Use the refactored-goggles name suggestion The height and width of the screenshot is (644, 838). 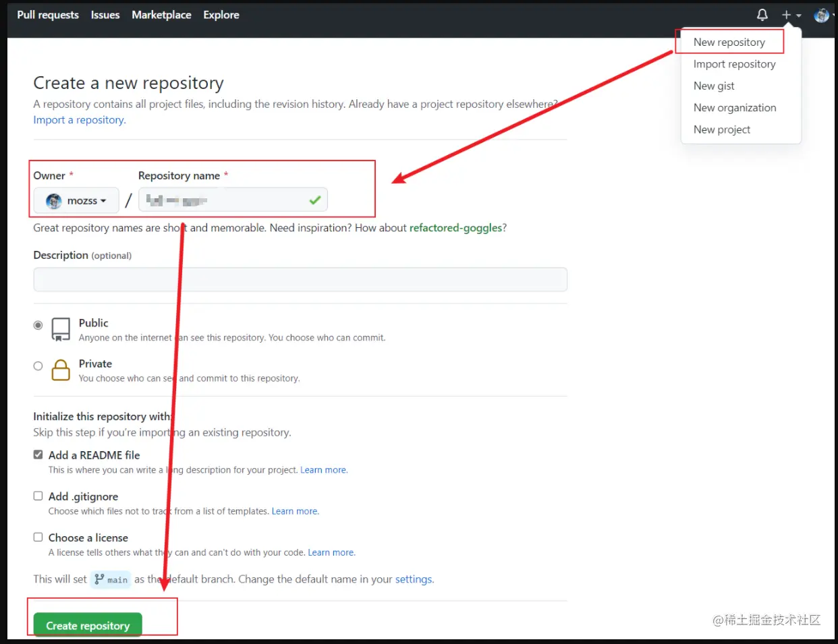tap(455, 228)
